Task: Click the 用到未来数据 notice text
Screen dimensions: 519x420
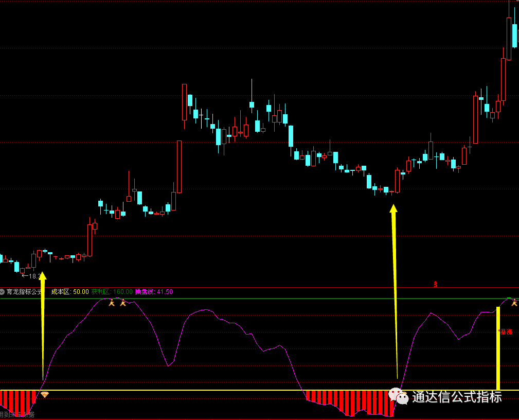Action: [17, 414]
